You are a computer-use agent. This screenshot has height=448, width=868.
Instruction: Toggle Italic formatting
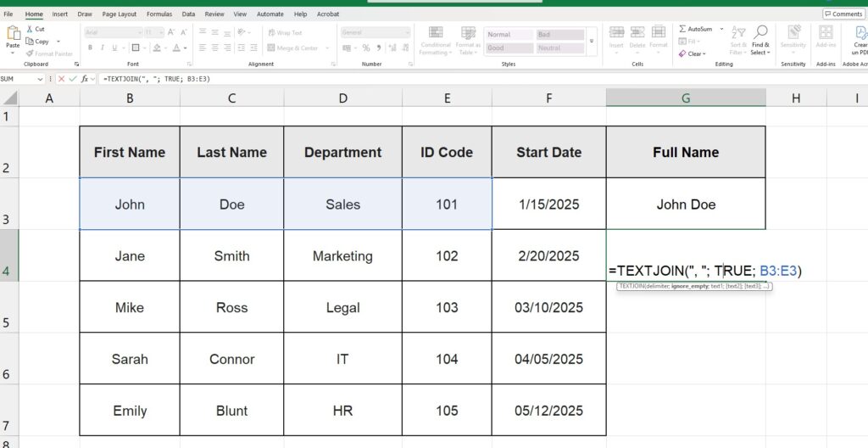tap(103, 48)
